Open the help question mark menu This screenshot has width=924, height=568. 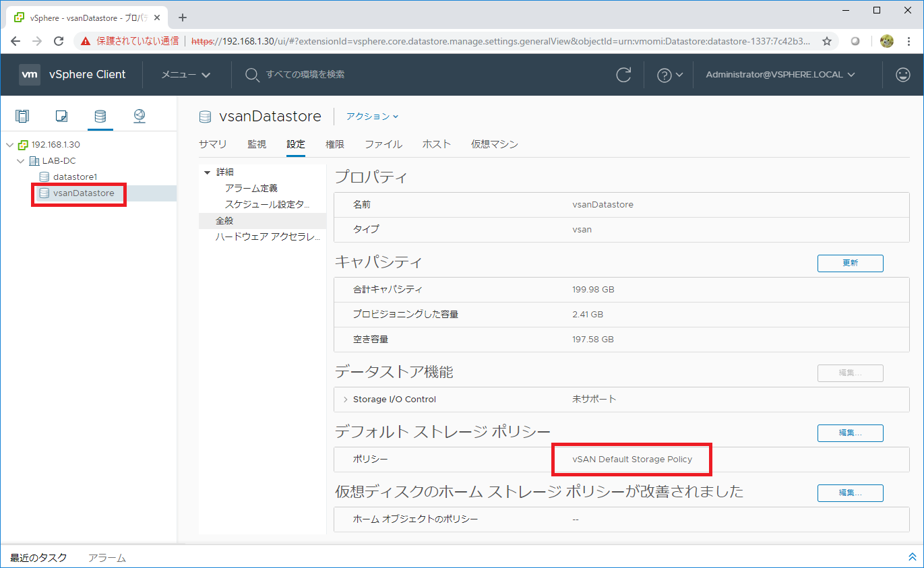click(x=670, y=75)
